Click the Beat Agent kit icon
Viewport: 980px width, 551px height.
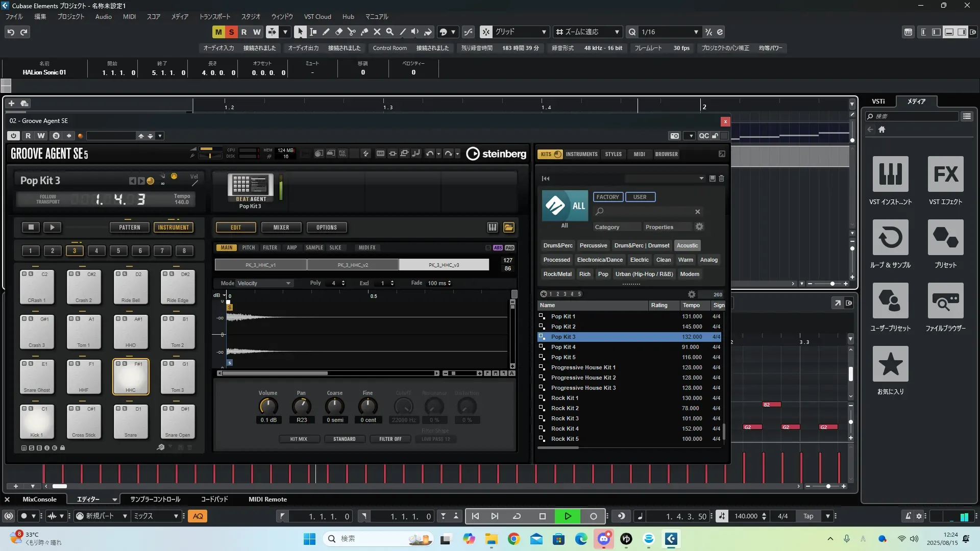[x=250, y=187]
